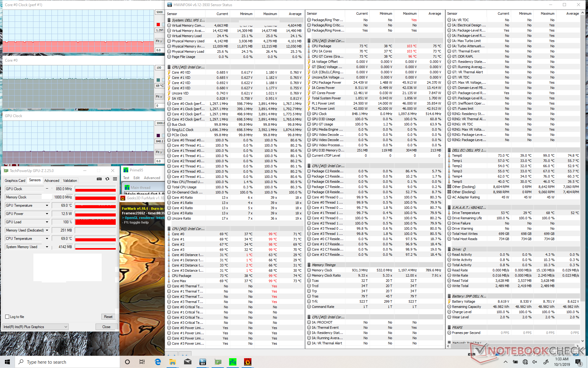Open Prime95 Test menu
Image resolution: width=588 pixels, height=368 pixels.
click(126, 178)
